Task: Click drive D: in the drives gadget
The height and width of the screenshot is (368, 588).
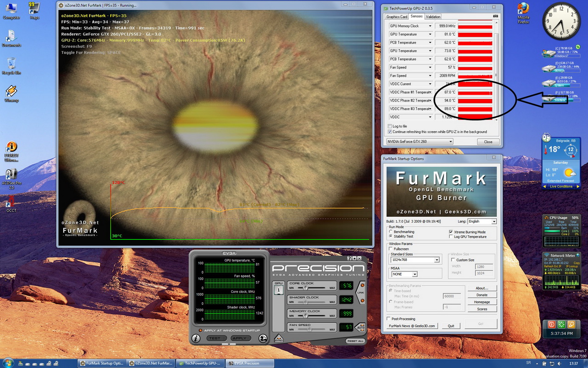Action: click(561, 67)
